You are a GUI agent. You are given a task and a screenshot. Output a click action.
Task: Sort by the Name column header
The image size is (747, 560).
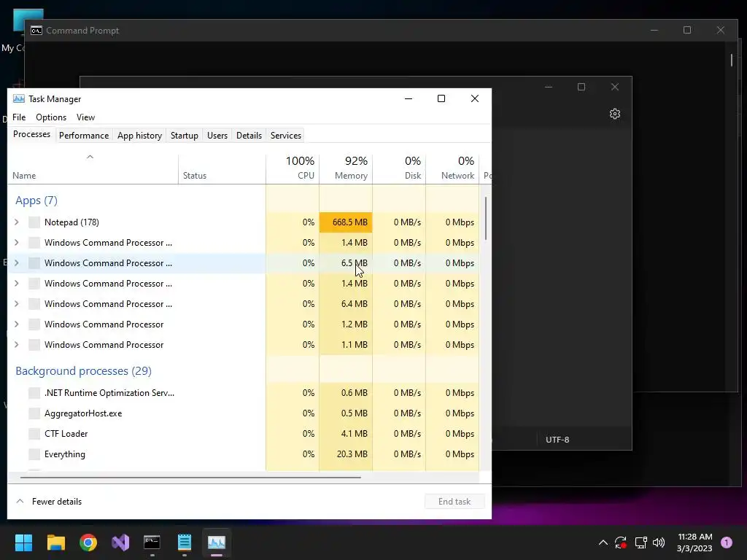93,168
